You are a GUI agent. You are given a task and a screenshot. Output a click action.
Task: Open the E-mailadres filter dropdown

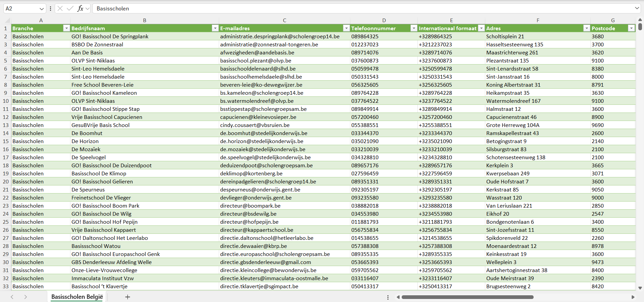tap(346, 29)
